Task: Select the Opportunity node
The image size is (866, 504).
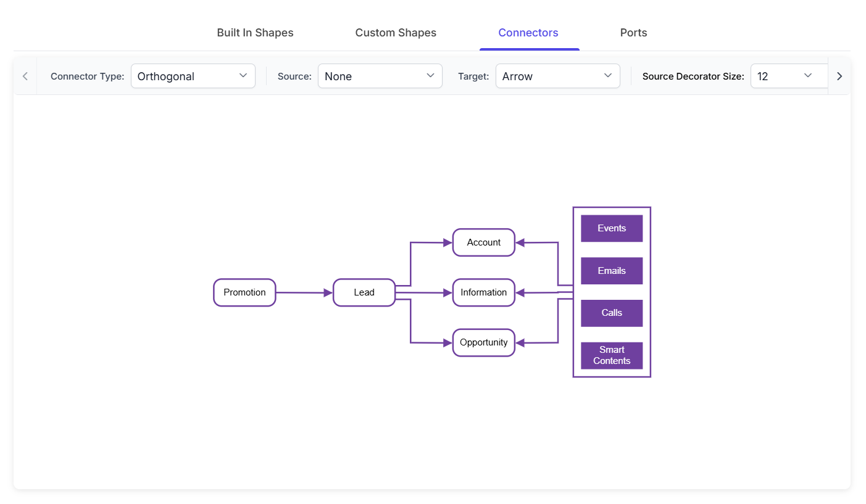Action: click(x=484, y=342)
